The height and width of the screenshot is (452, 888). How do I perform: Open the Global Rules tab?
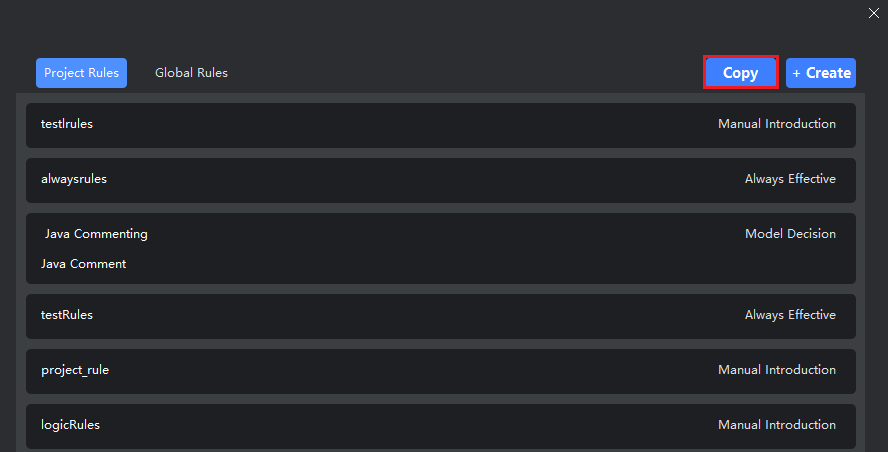[x=191, y=73]
